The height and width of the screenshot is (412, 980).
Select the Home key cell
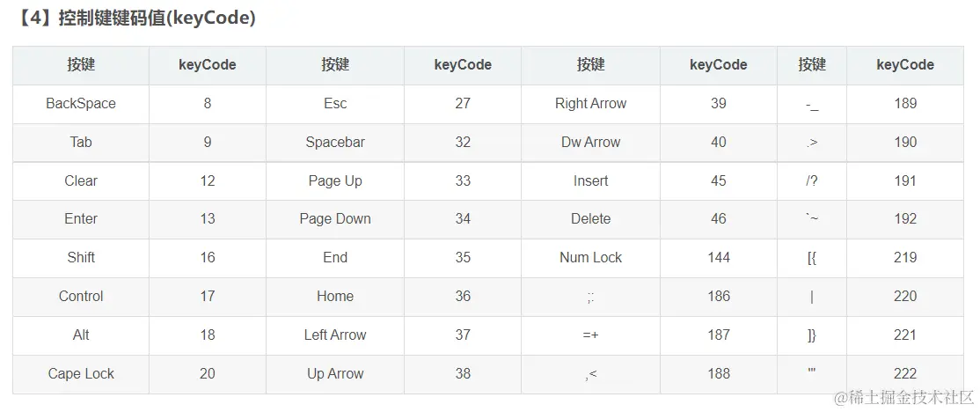(335, 297)
